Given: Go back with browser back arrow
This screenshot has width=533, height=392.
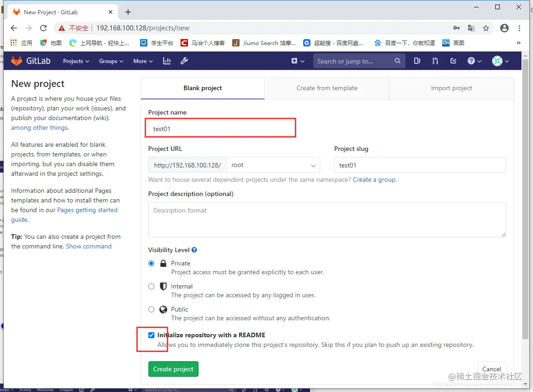Looking at the screenshot, I should click(x=14, y=28).
